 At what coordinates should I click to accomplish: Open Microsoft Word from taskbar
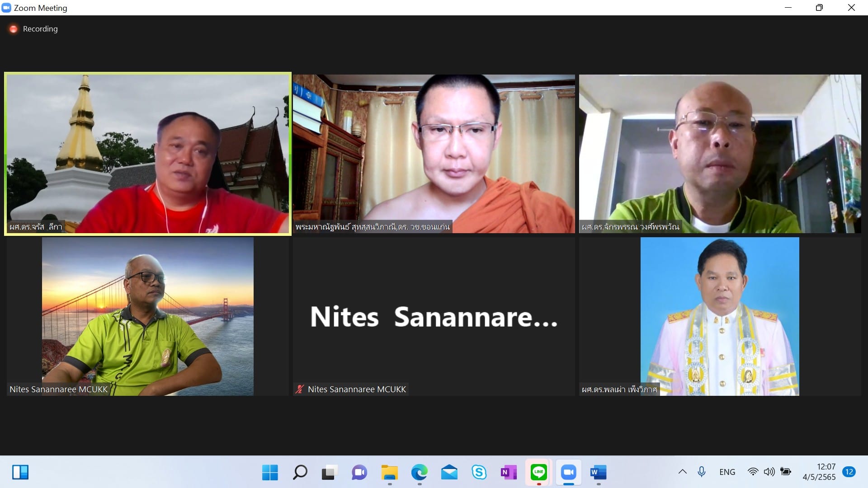point(598,472)
